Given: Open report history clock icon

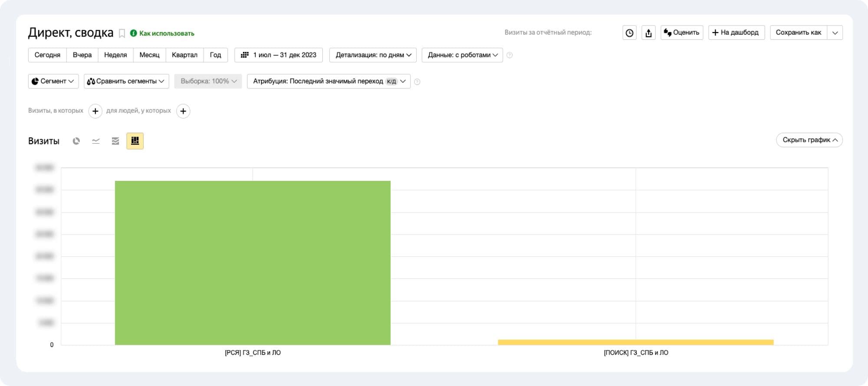Looking at the screenshot, I should point(629,33).
